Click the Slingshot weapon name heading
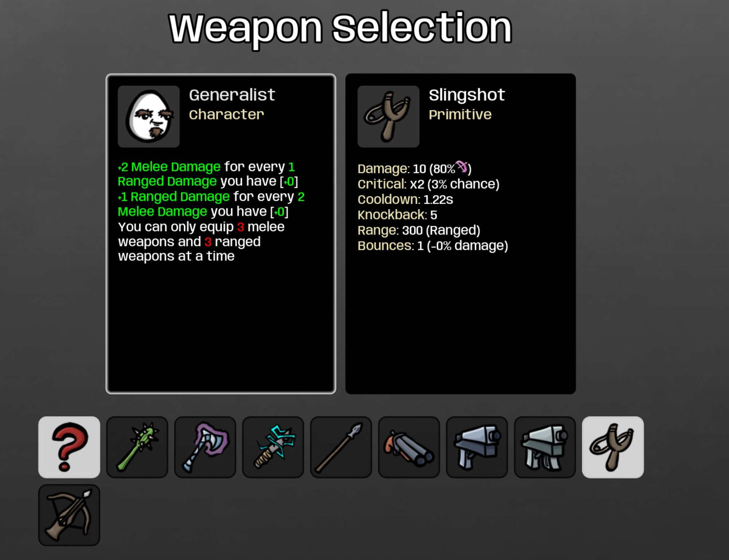 (467, 95)
